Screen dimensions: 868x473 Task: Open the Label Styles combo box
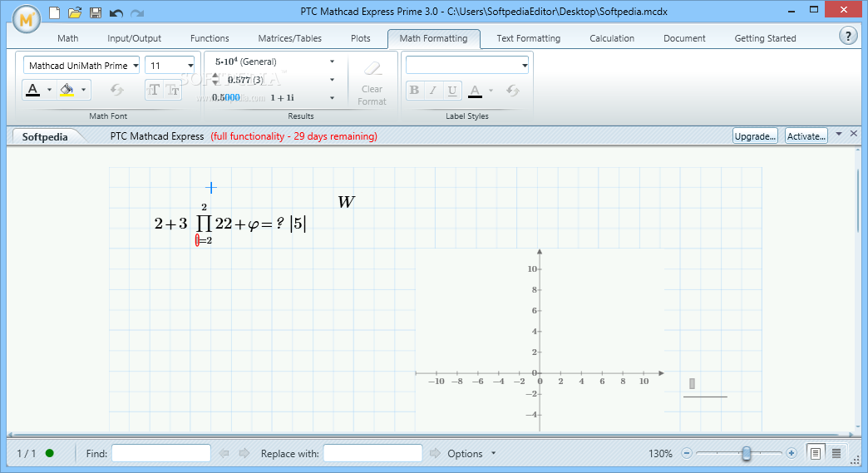(467, 66)
